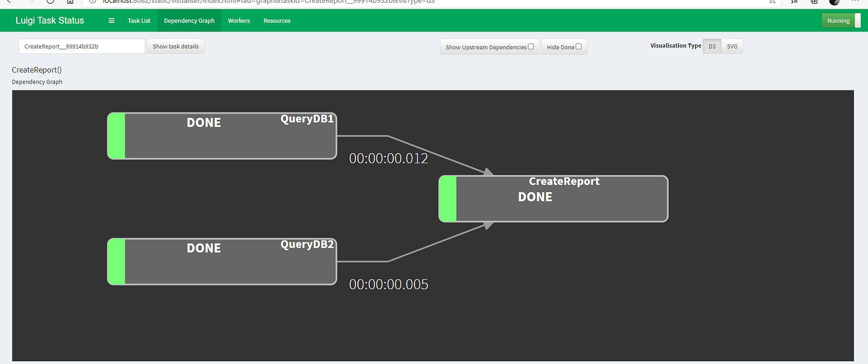Click the 00:00:00.005 duration label
Image resolution: width=868 pixels, height=364 pixels.
pyautogui.click(x=388, y=284)
